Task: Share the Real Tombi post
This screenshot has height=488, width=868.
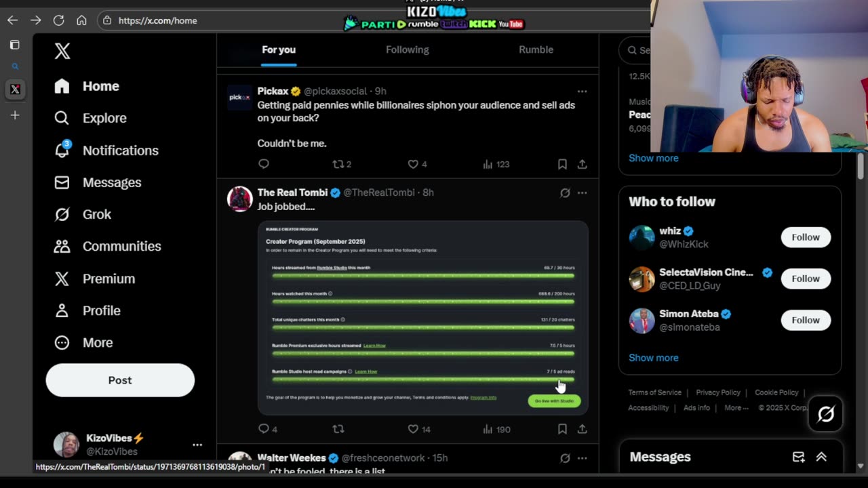Action: 582,429
